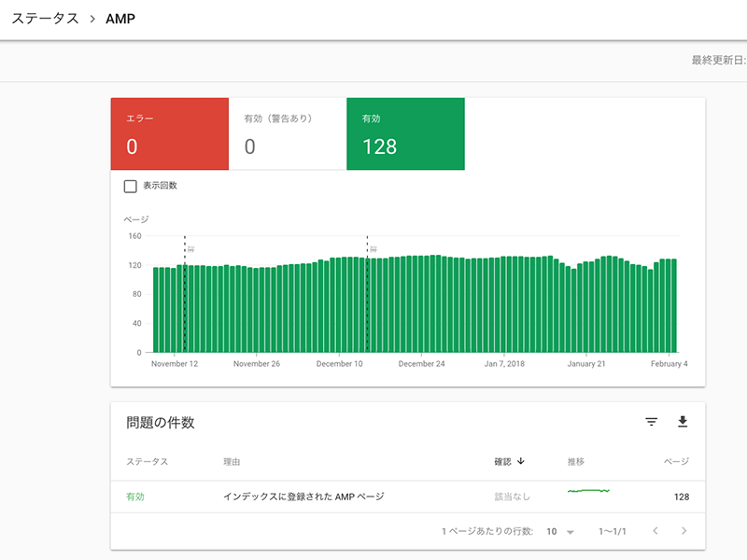Click chart annotation marker near November 12
The width and height of the screenshot is (747, 560).
point(190,249)
